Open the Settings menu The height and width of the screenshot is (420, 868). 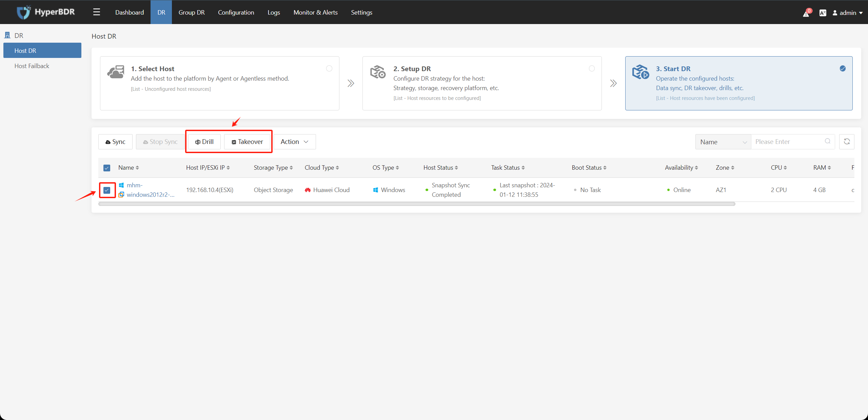click(361, 12)
